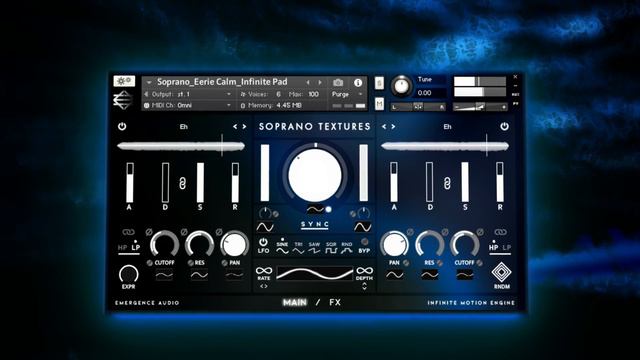Click the Emergence Audio logo icon

click(x=123, y=100)
